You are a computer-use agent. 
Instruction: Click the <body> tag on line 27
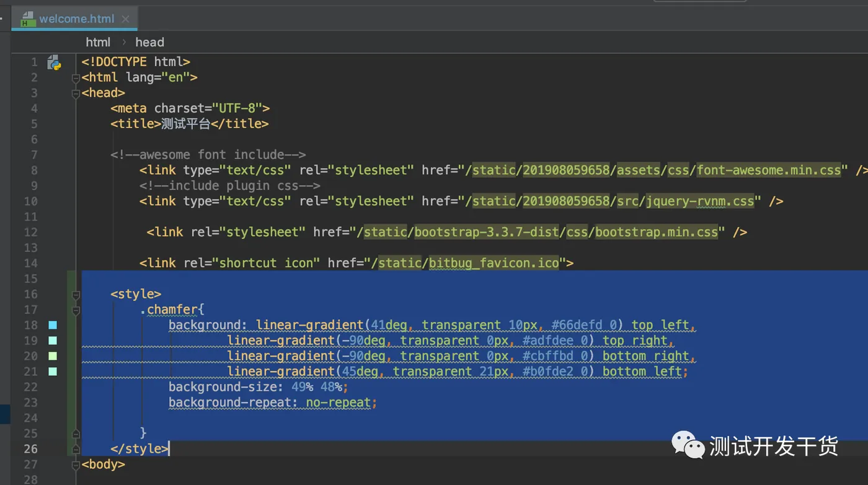point(103,465)
